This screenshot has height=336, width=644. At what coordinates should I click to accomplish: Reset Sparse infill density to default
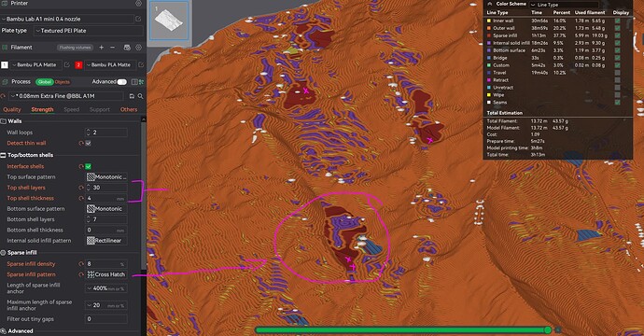(81, 264)
